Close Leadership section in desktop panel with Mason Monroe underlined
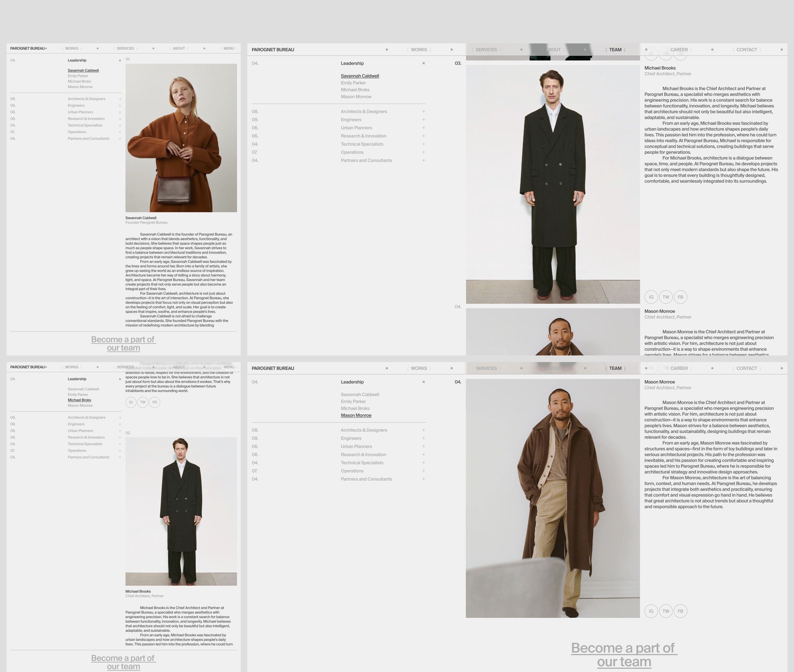This screenshot has height=672, width=794. click(x=424, y=382)
